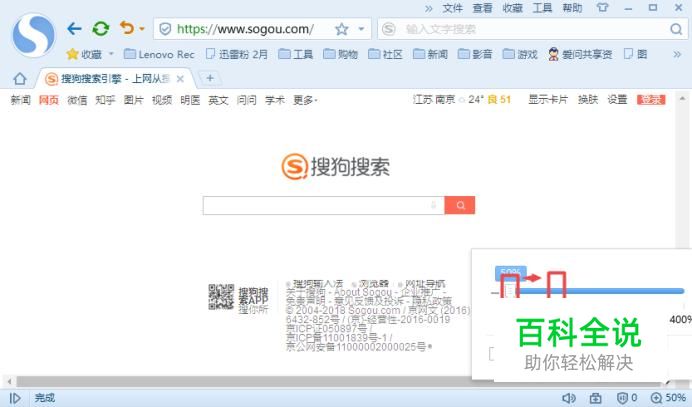The height and width of the screenshot is (407, 692).
Task: Open the 迅雷粉 2月 bookmark
Action: (x=237, y=54)
